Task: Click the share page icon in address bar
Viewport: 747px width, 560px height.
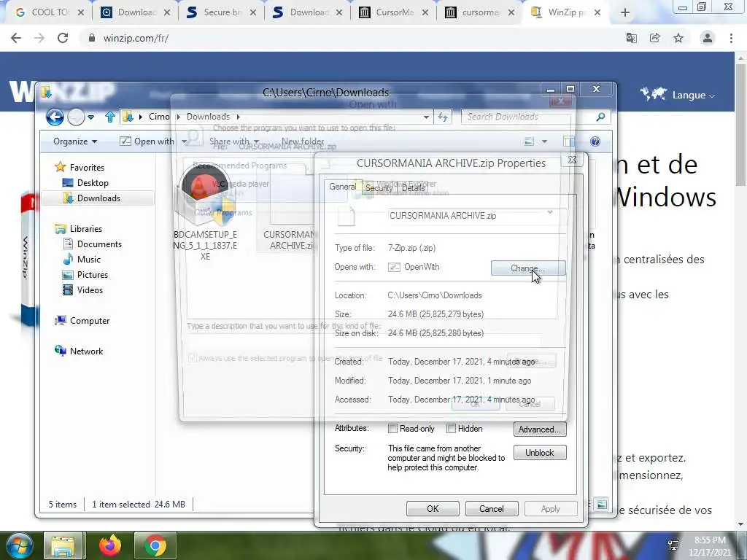Action: 655,38
